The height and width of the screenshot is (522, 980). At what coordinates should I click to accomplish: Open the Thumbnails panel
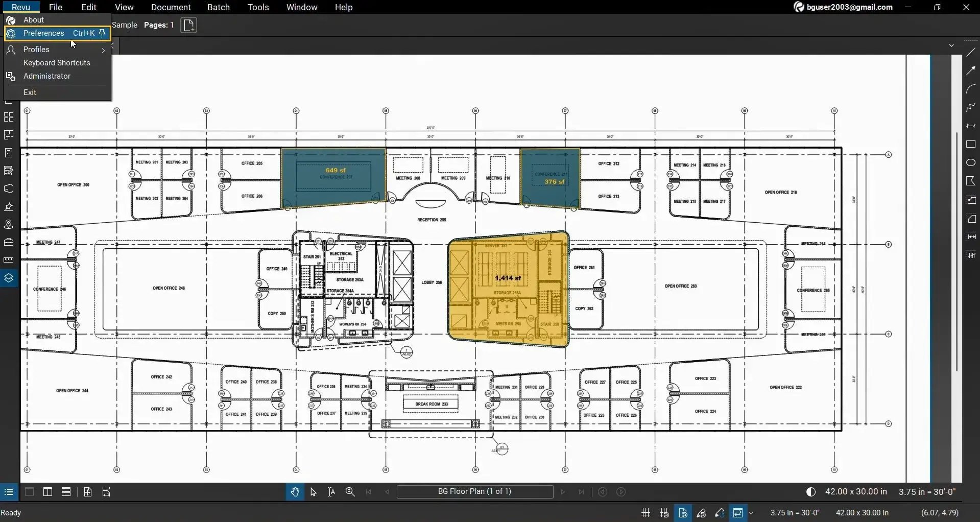pyautogui.click(x=9, y=117)
